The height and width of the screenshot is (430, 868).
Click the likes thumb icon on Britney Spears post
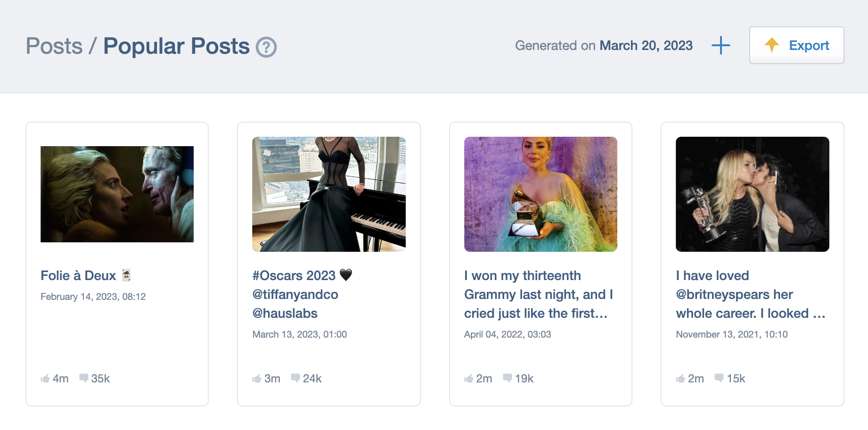click(680, 379)
